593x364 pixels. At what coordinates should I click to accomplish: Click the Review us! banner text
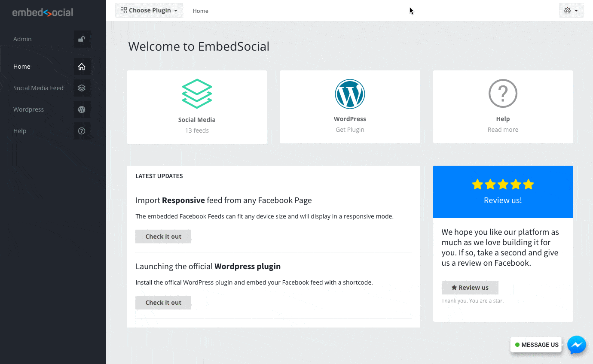coord(503,200)
